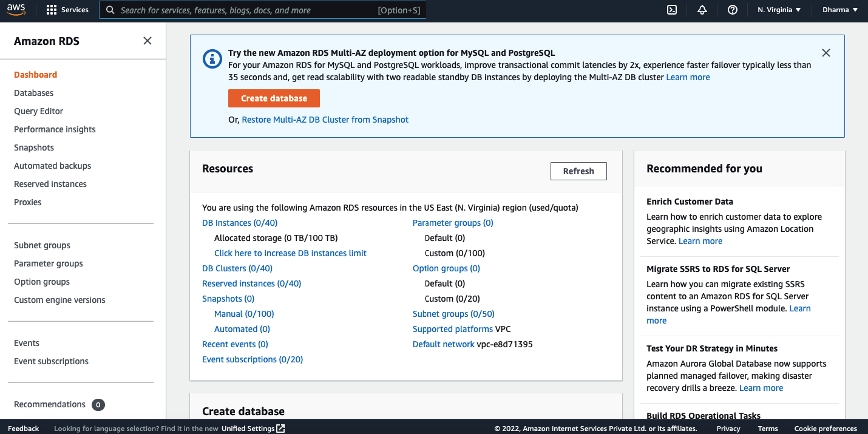
Task: Open Snapshots (0) resource link
Action: 228,299
